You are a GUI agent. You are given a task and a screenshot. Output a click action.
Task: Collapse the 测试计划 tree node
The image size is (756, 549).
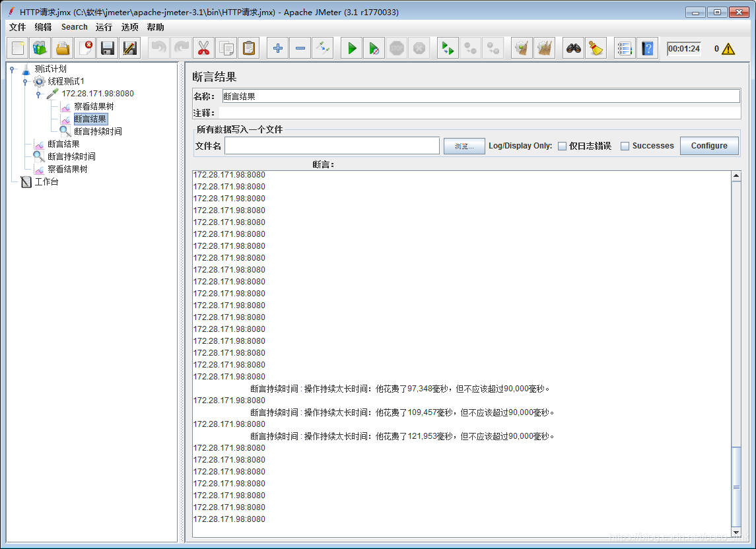coord(12,69)
